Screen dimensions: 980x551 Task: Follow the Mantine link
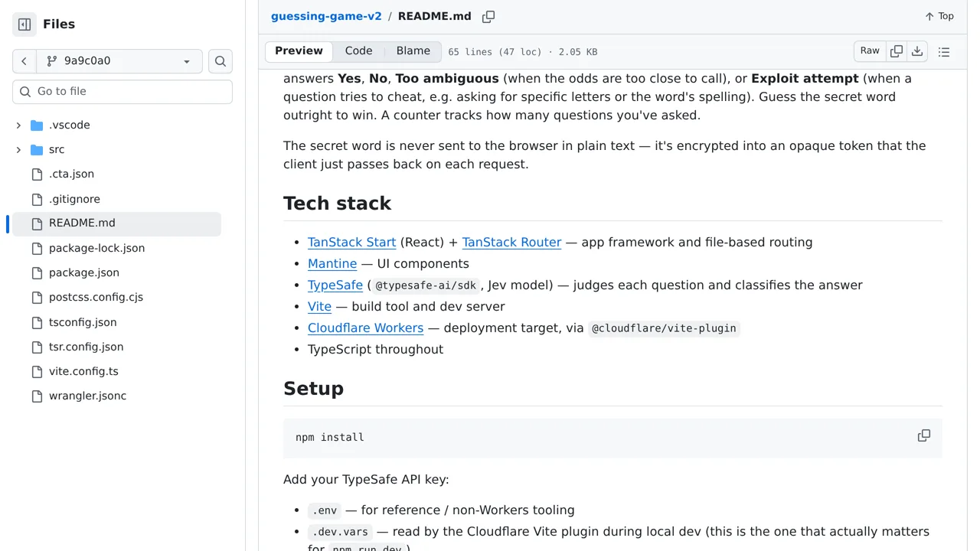click(332, 263)
